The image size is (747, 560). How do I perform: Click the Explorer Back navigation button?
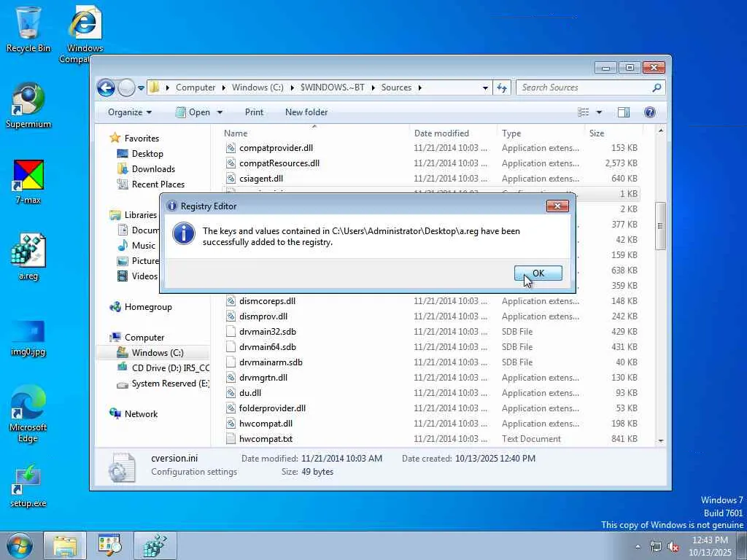tap(106, 87)
